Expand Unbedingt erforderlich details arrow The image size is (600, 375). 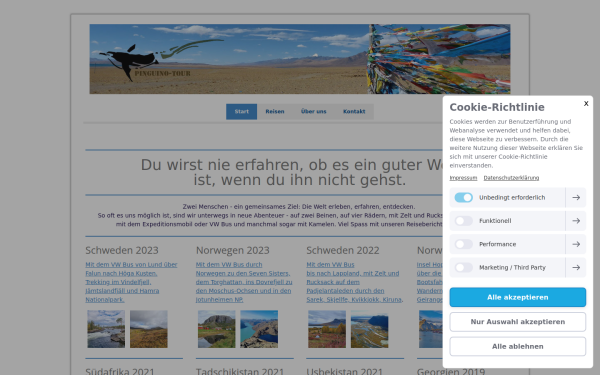click(x=576, y=197)
